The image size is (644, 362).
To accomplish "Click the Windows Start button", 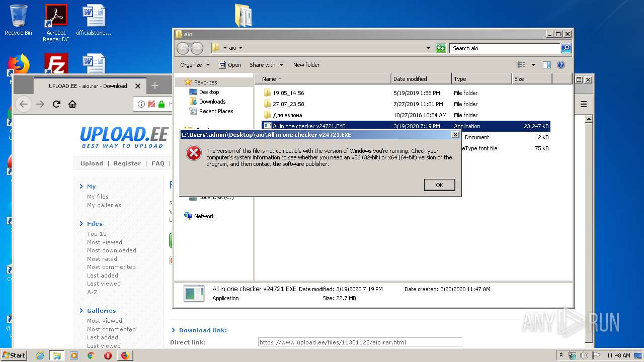I will coord(14,355).
